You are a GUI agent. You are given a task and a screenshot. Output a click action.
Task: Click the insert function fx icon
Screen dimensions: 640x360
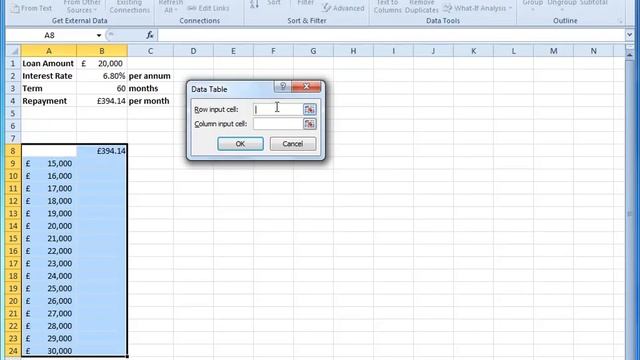tap(150, 36)
